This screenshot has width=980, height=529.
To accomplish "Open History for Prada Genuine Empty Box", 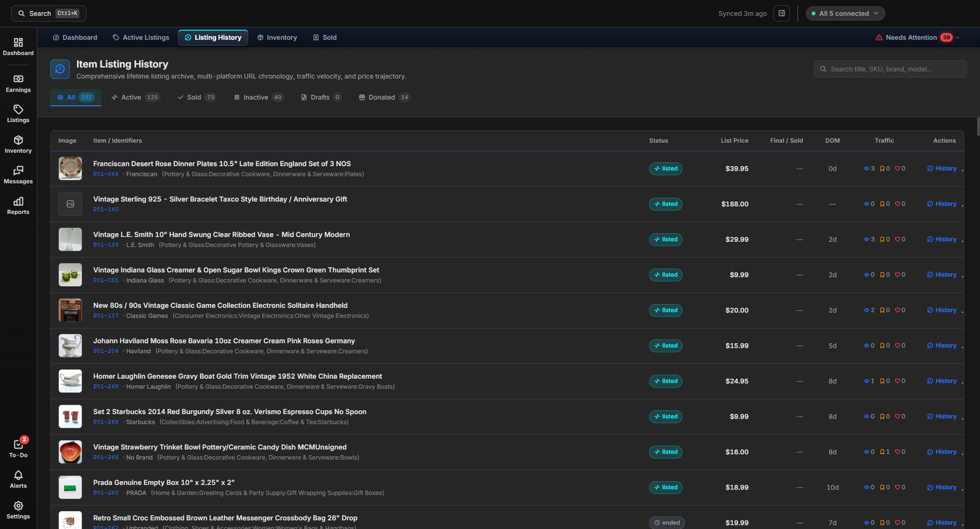I will [x=942, y=487].
